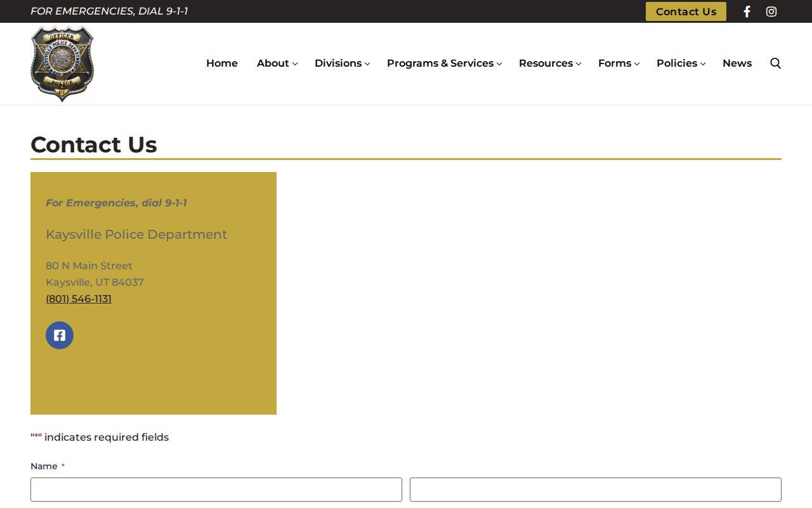This screenshot has width=812, height=508.
Task: Open the Policies menu label
Action: coord(677,63)
